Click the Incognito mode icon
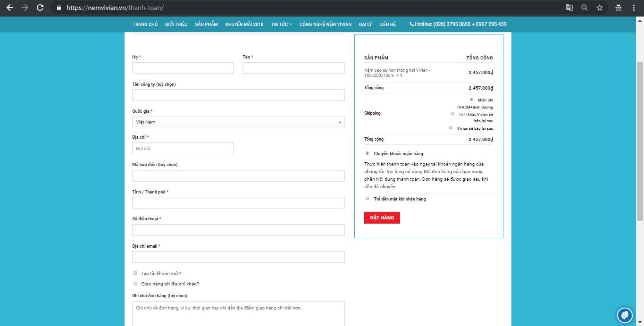 (x=618, y=8)
